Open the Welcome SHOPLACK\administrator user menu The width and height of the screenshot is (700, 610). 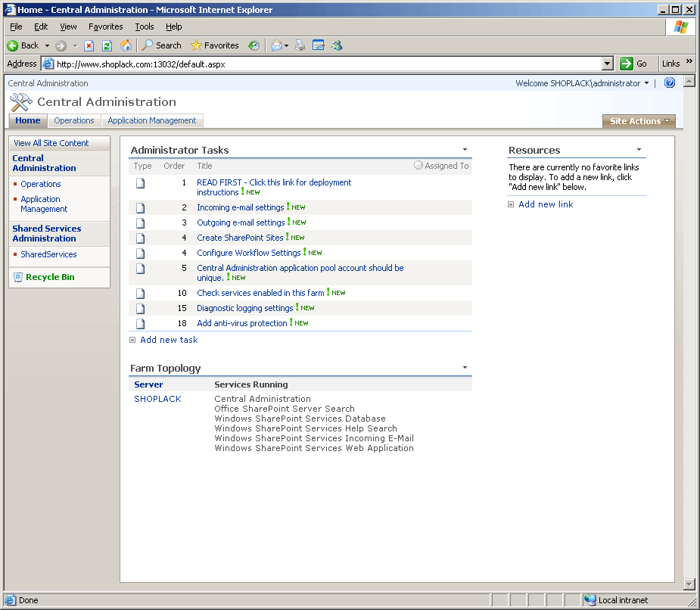[x=582, y=83]
